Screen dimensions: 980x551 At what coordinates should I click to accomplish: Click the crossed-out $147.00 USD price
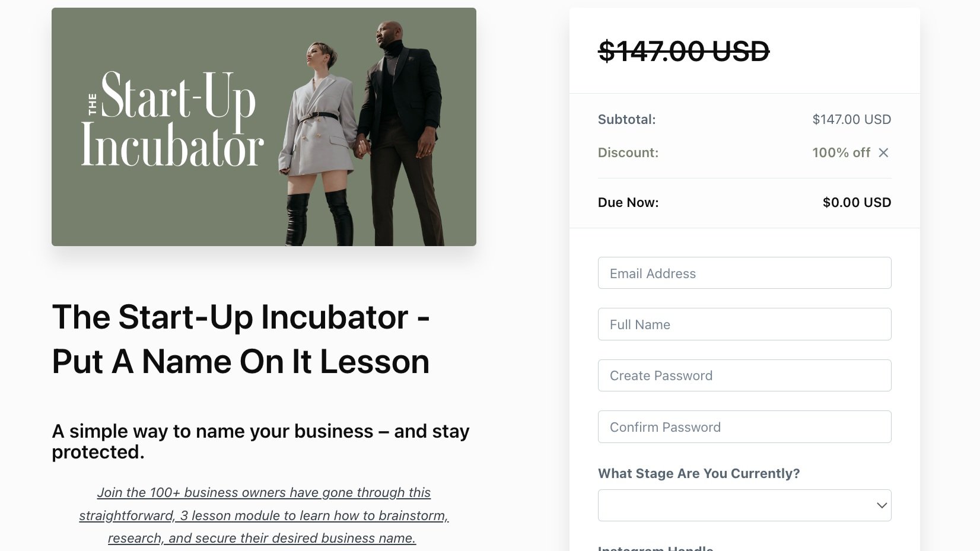684,51
